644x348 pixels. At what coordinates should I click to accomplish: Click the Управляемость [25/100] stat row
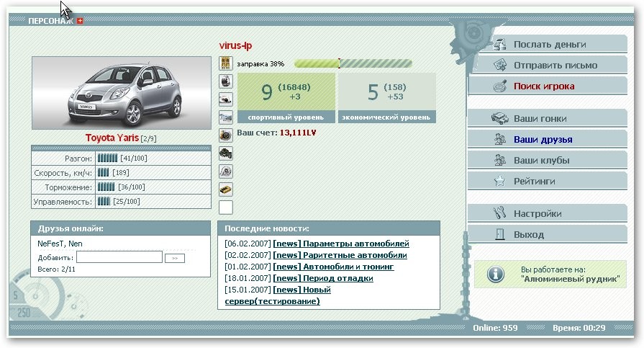121,202
